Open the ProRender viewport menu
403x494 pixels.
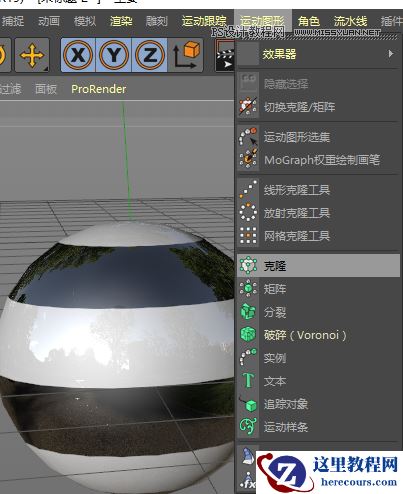(99, 89)
